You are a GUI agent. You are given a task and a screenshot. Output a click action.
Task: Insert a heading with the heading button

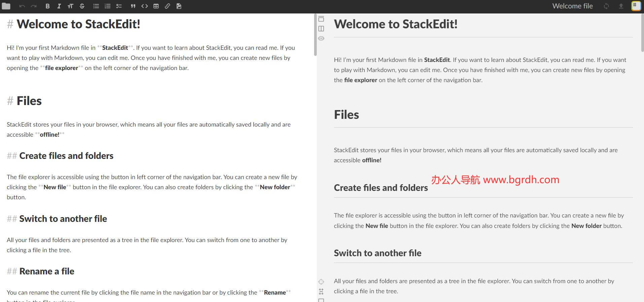(x=70, y=6)
